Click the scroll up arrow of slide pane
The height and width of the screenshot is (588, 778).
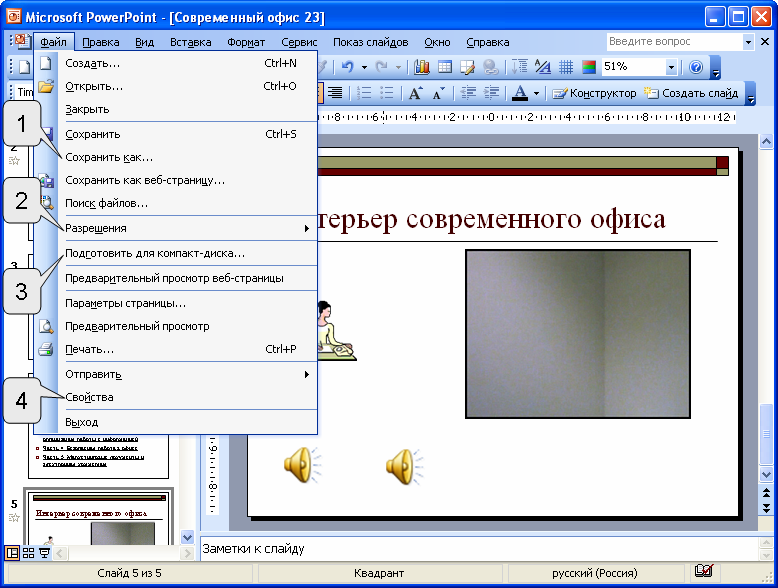(x=767, y=142)
